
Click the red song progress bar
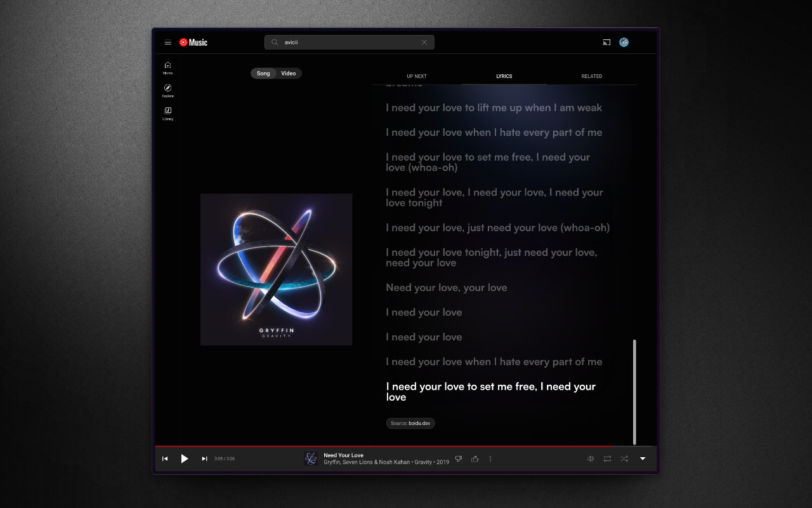[x=406, y=446]
